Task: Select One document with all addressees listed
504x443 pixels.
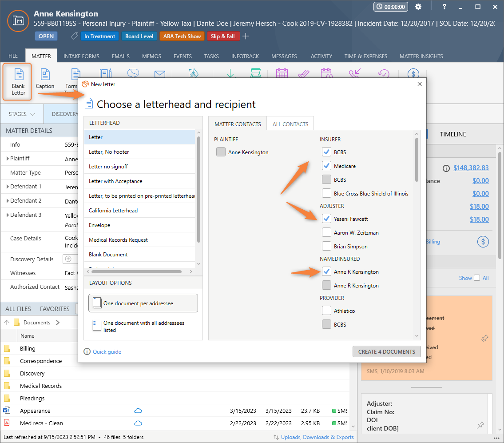Action: [x=143, y=326]
